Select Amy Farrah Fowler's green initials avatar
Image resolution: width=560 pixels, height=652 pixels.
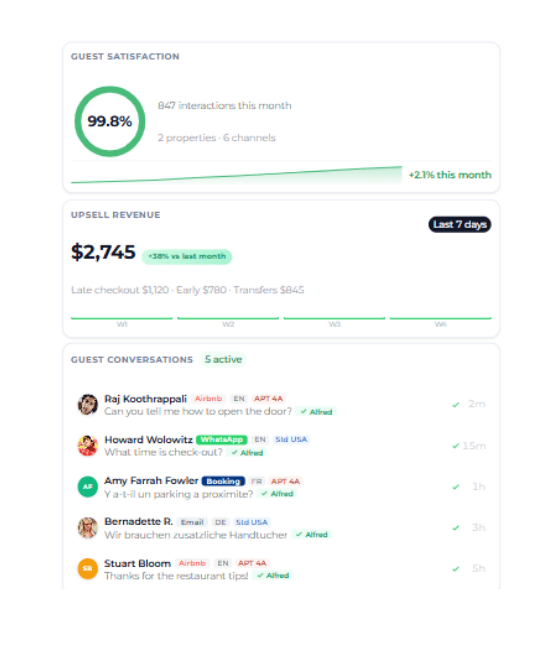pyautogui.click(x=88, y=487)
